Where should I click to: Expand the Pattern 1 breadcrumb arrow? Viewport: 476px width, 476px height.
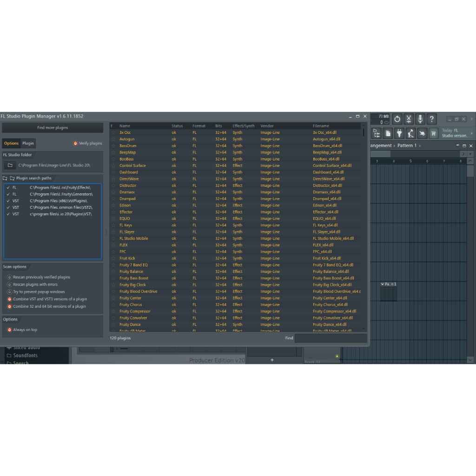point(421,145)
